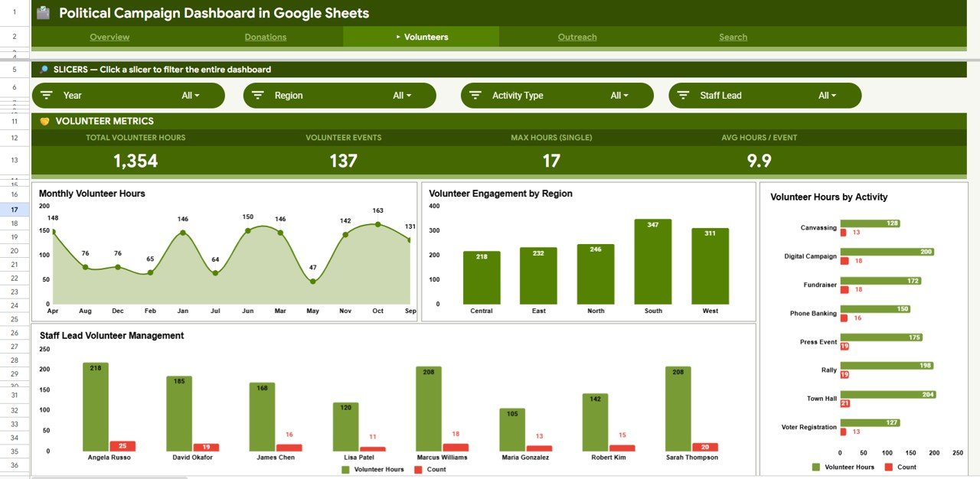Click the East region bar showing 232

click(x=538, y=276)
